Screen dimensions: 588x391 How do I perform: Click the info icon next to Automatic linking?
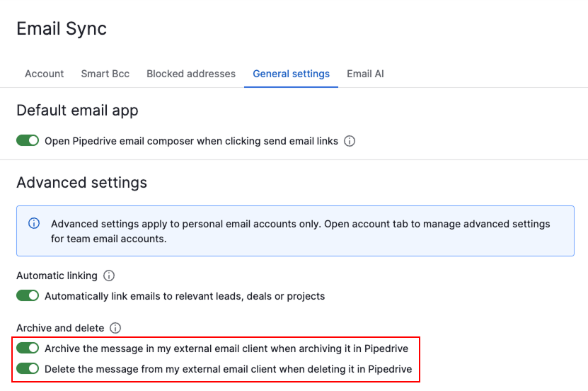click(x=109, y=276)
